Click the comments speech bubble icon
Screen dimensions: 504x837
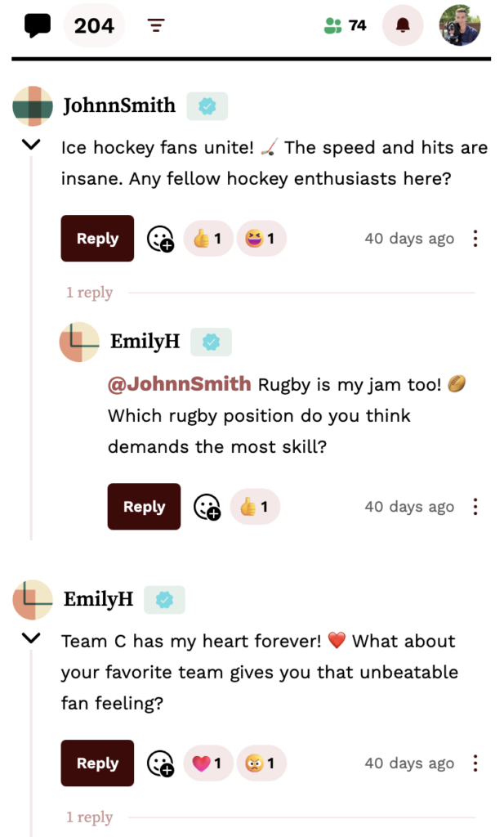tap(38, 25)
